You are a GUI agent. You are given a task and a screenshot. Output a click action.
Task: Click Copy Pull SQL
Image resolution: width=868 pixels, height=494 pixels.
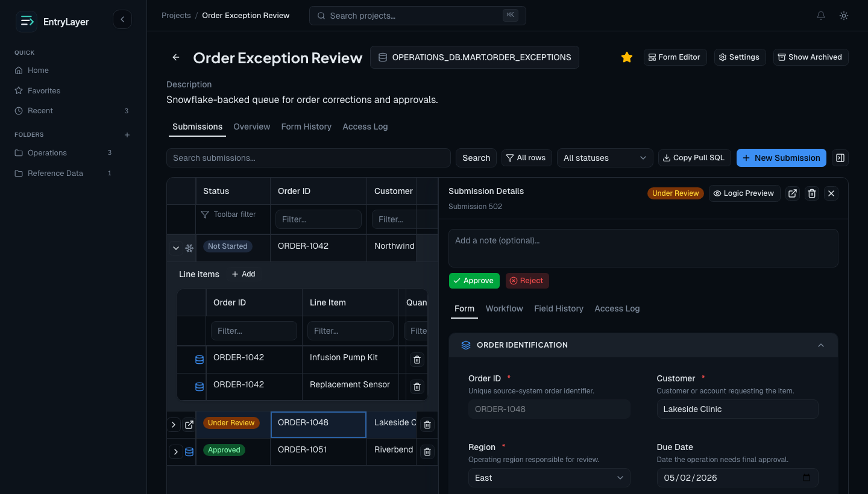694,158
